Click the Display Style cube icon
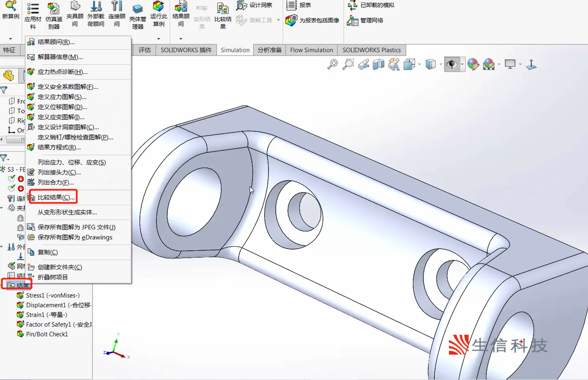The height and width of the screenshot is (380, 588). click(430, 64)
